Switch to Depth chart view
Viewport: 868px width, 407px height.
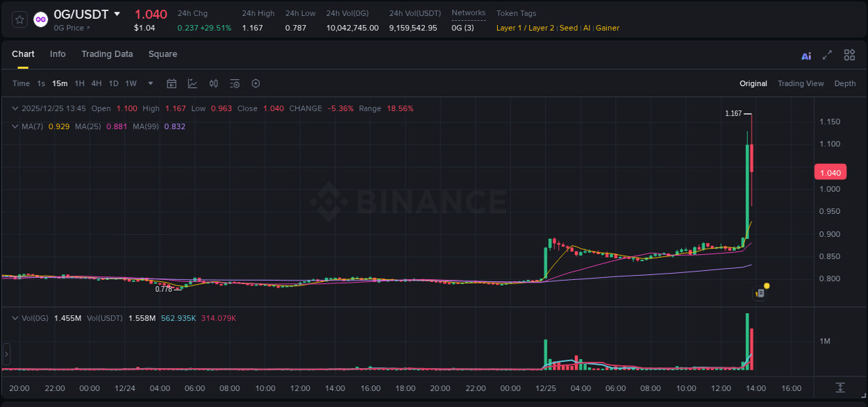tap(845, 83)
